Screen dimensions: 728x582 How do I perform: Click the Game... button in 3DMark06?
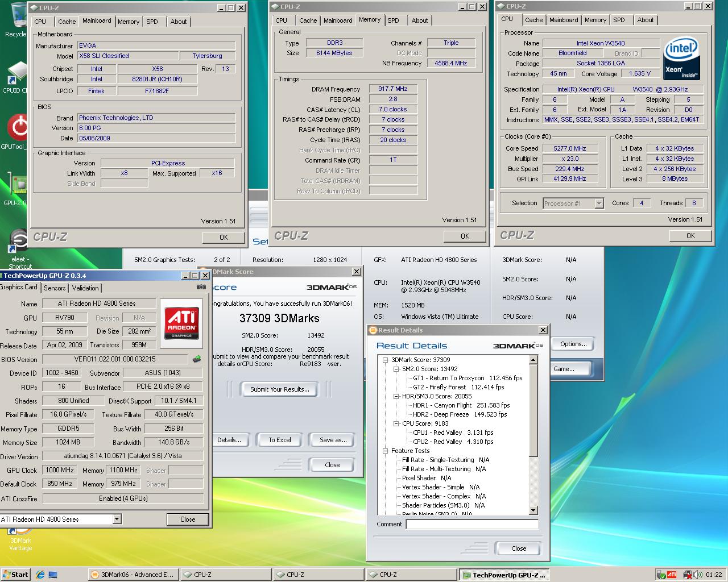570,369
